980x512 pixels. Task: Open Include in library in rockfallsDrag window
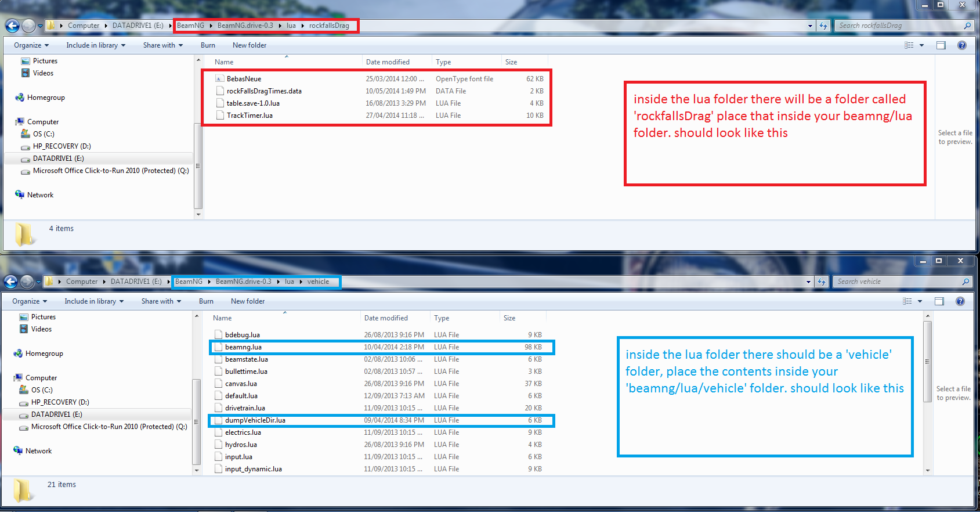click(x=96, y=45)
